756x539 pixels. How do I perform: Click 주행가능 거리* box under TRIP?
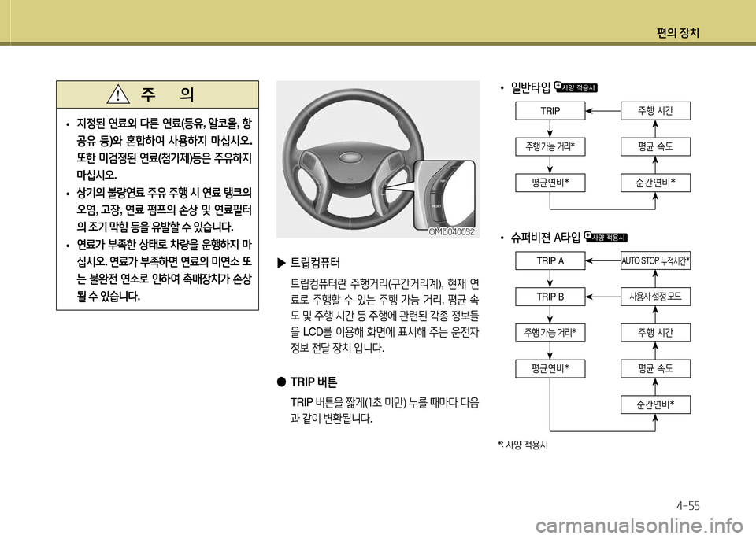tap(550, 146)
